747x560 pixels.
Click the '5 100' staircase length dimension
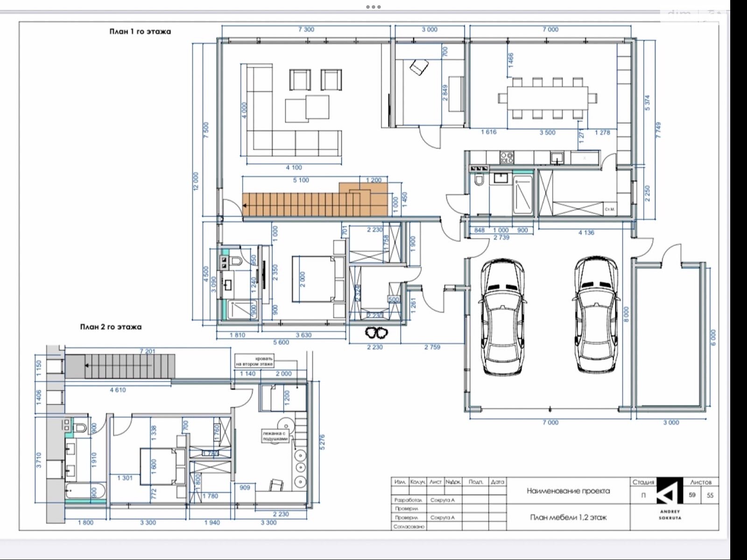click(x=301, y=180)
